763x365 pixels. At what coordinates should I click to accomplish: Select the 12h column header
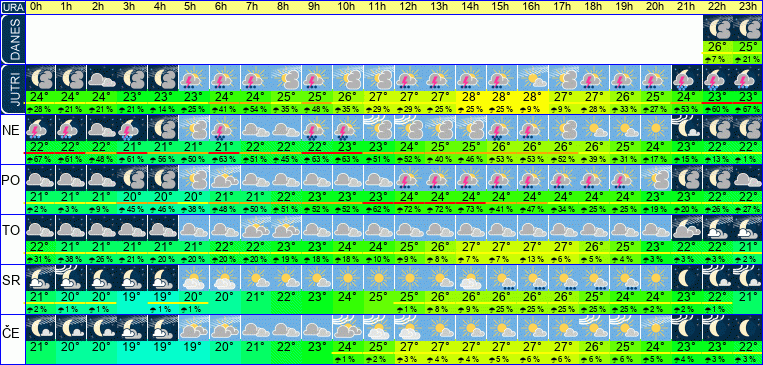coord(409,7)
